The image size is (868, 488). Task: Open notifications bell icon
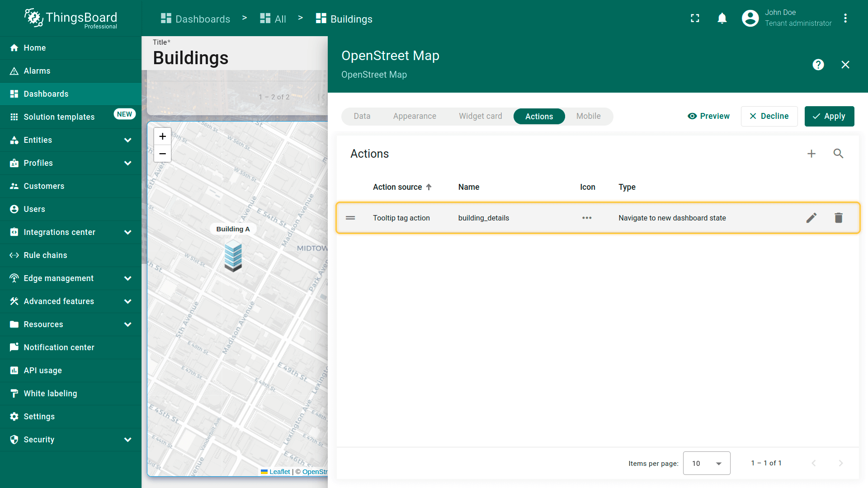click(x=722, y=19)
